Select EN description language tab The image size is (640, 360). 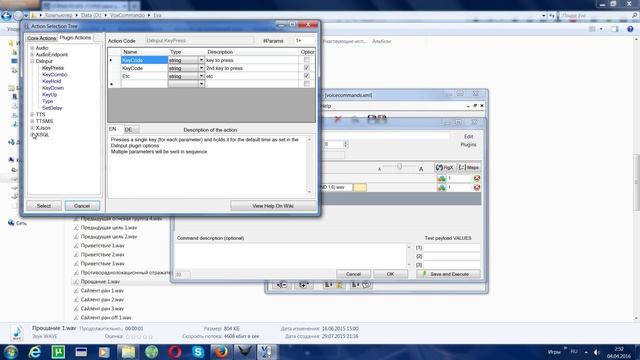point(113,129)
